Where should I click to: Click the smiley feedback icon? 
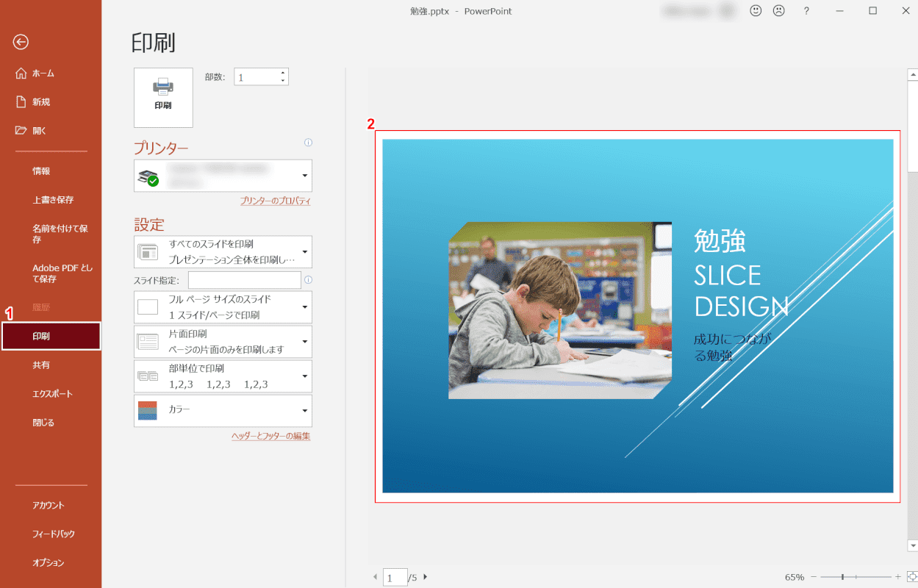pos(756,11)
